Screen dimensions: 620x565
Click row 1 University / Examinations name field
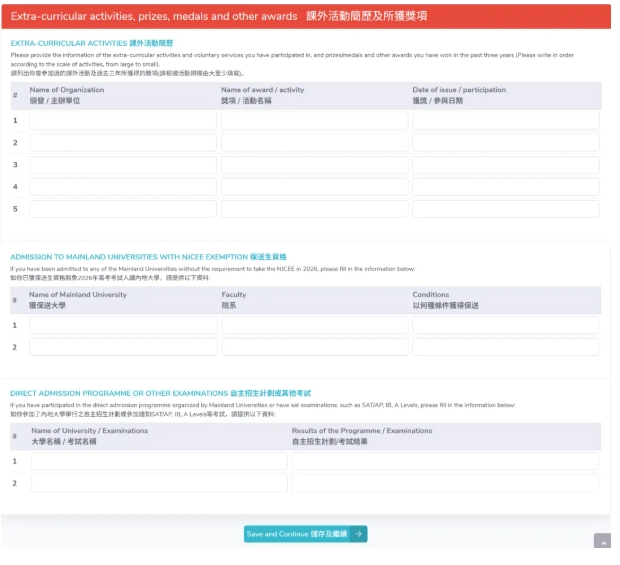click(x=158, y=461)
